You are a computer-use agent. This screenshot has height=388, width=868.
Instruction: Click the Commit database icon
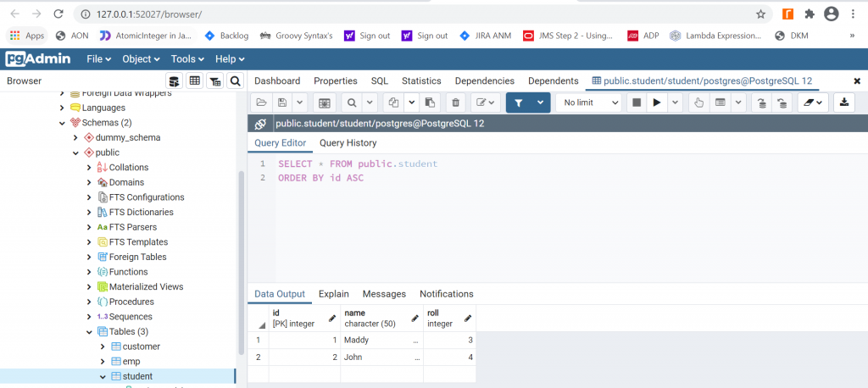click(x=762, y=103)
